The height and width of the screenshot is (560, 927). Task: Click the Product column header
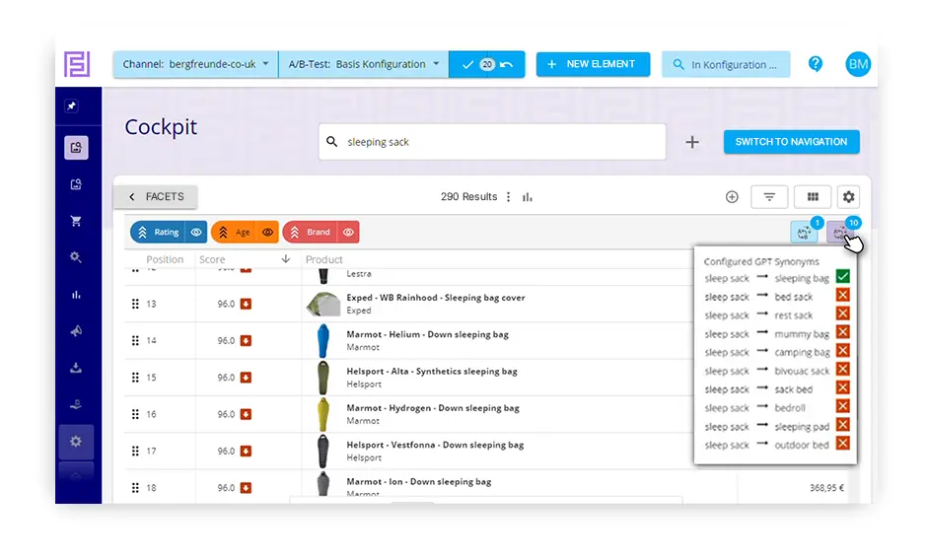pyautogui.click(x=324, y=259)
